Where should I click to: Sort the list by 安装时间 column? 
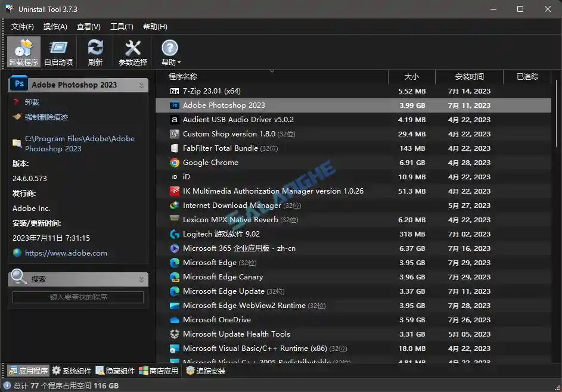[469, 76]
